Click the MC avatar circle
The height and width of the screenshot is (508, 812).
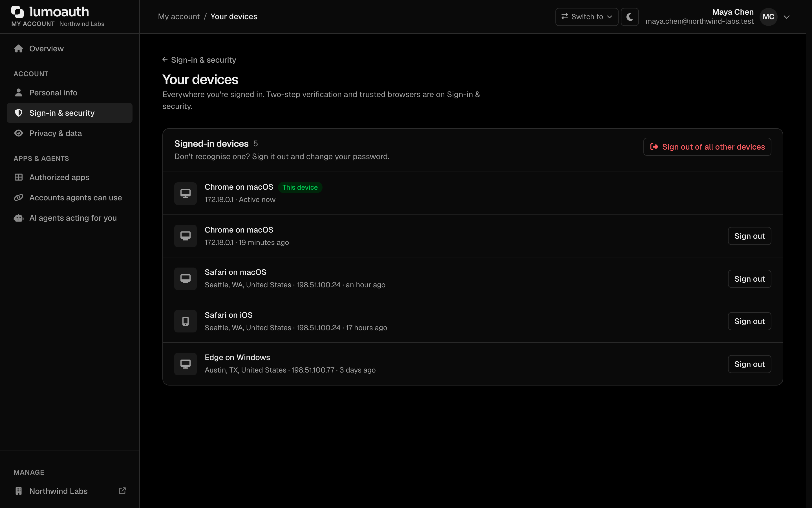click(768, 17)
